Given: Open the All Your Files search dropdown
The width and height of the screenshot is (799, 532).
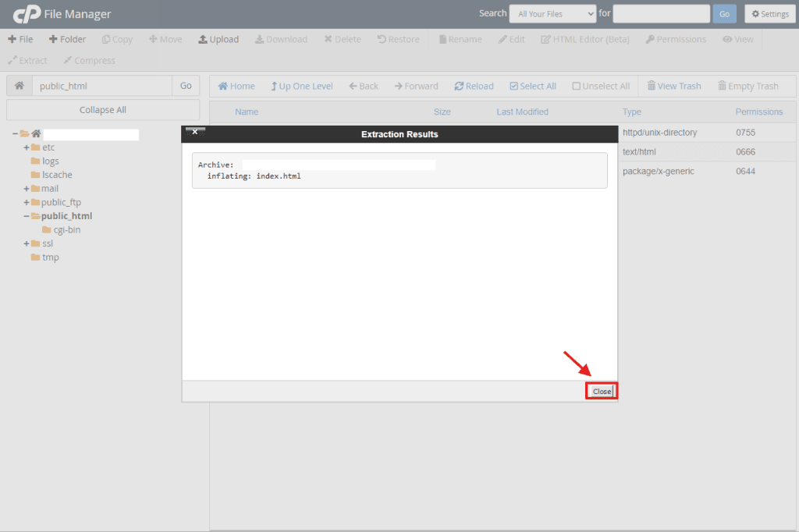Looking at the screenshot, I should pos(552,14).
